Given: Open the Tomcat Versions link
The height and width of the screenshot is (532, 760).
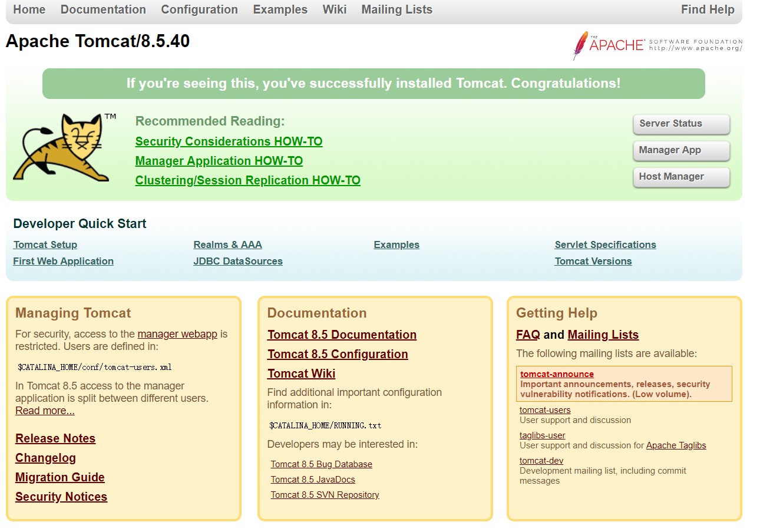Looking at the screenshot, I should [x=593, y=261].
